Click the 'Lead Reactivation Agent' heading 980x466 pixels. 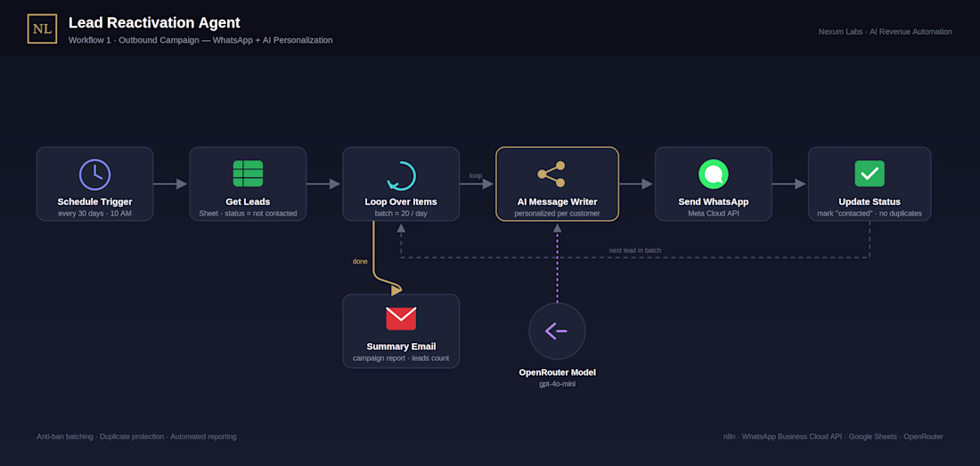coord(154,22)
